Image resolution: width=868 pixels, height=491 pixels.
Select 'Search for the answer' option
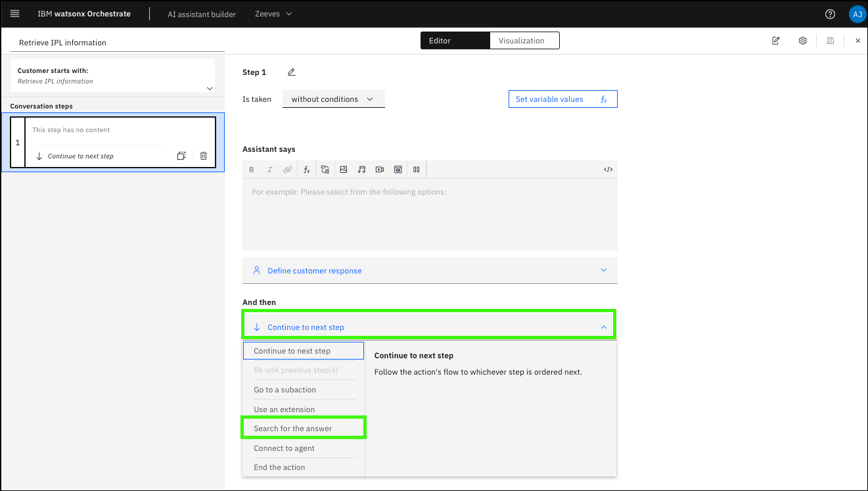click(303, 429)
